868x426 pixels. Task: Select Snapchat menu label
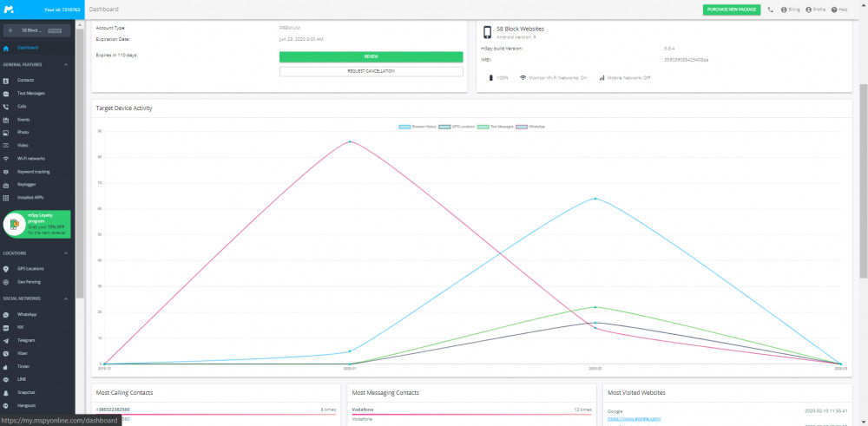click(x=26, y=393)
